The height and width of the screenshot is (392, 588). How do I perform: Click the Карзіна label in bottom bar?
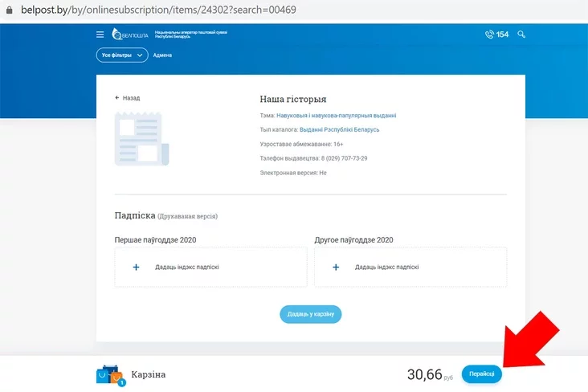(149, 375)
